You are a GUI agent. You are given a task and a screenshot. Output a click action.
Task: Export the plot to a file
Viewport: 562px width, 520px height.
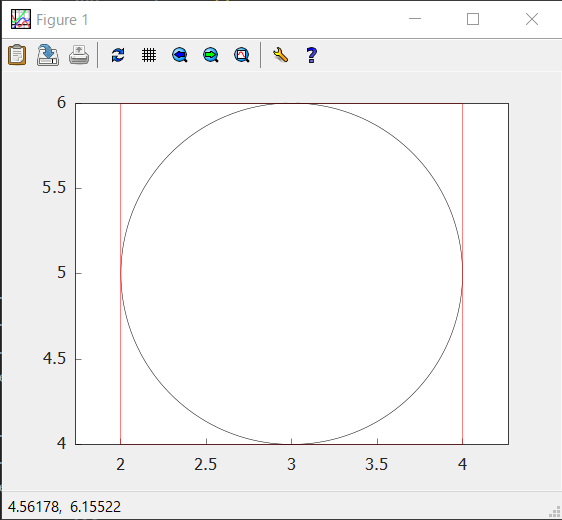(x=48, y=55)
